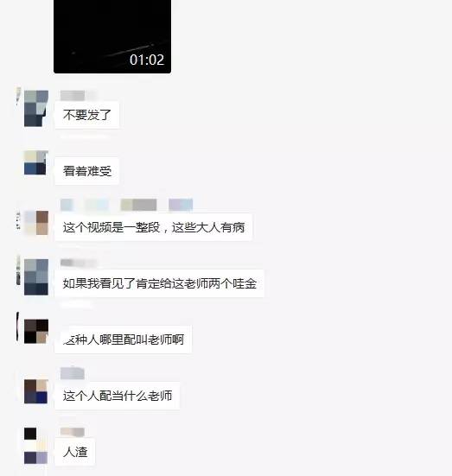Select the '人渣' message bubble

click(75, 452)
